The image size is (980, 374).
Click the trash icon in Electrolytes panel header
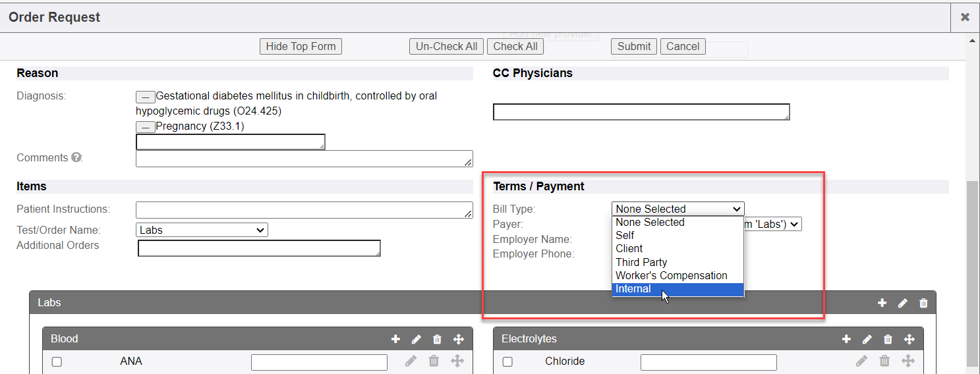[x=888, y=339]
